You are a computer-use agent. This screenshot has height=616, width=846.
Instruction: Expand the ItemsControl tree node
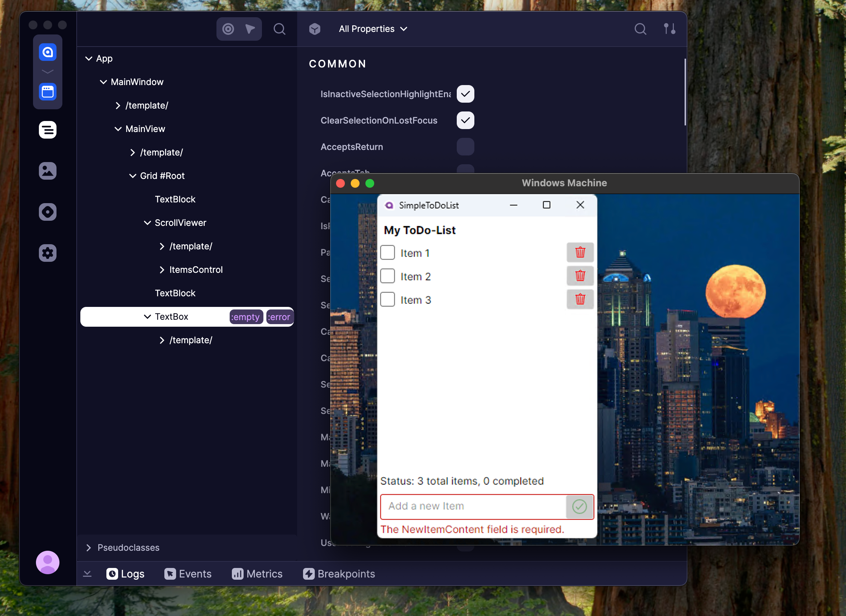click(x=162, y=269)
